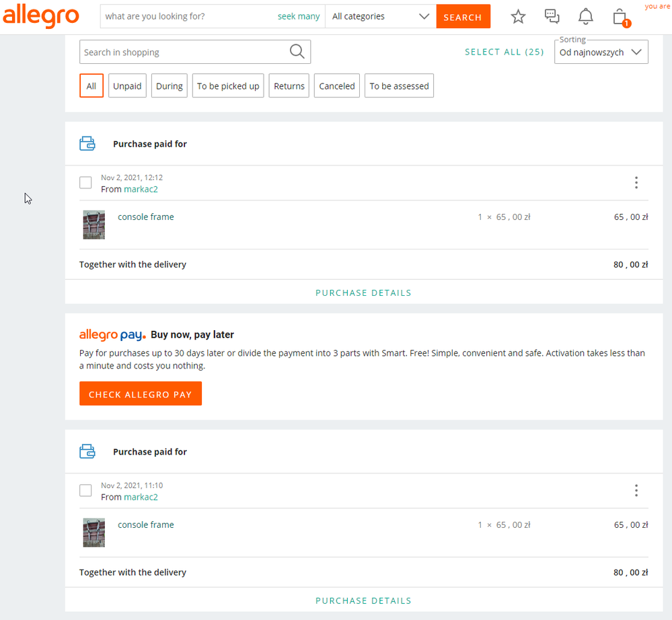
Task: Open shopping cart icon
Action: (620, 17)
